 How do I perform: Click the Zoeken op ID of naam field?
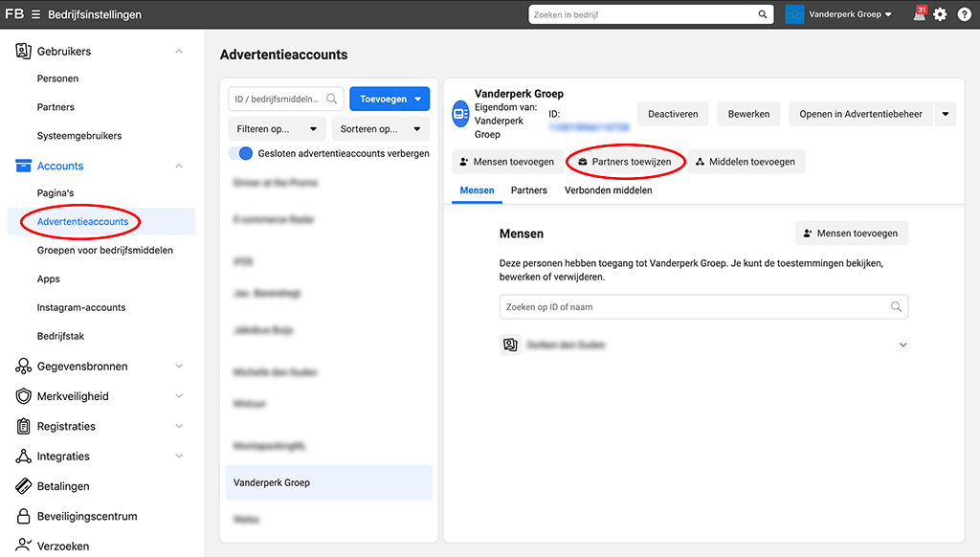tap(697, 307)
